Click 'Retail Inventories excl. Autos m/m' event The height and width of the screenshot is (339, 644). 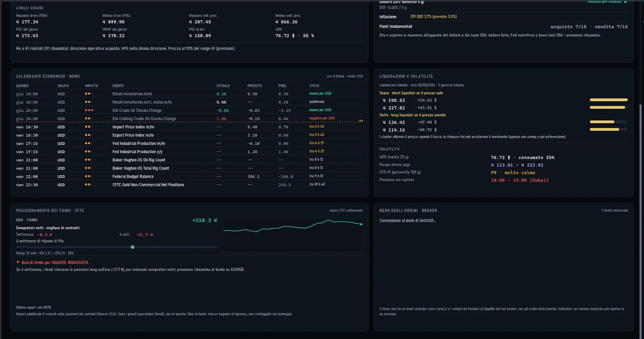pos(142,102)
